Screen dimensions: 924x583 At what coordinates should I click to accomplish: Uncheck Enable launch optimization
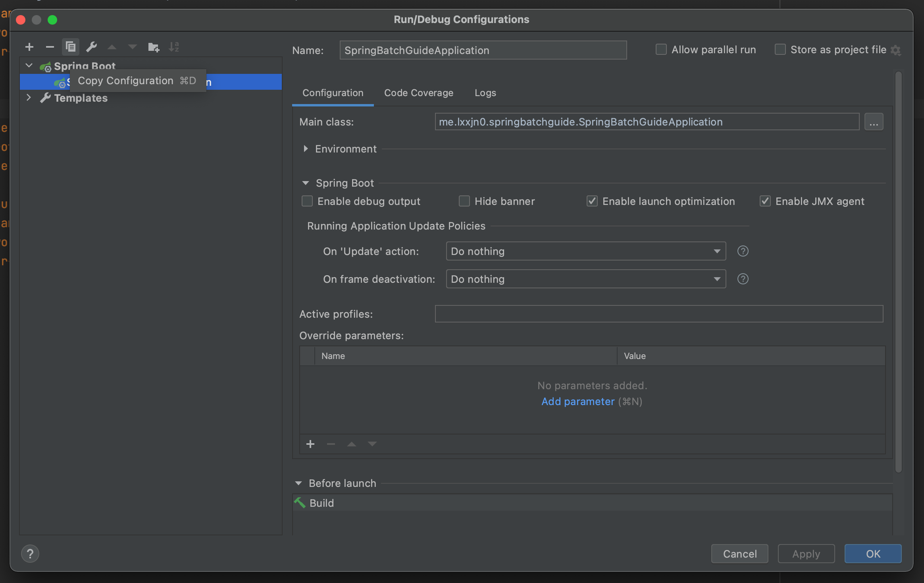pos(592,201)
